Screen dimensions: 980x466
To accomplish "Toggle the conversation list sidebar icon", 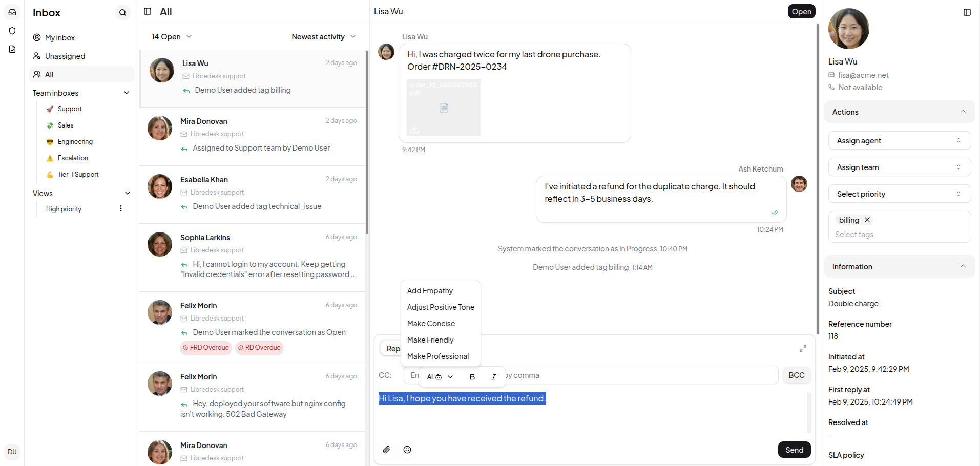I will (148, 11).
